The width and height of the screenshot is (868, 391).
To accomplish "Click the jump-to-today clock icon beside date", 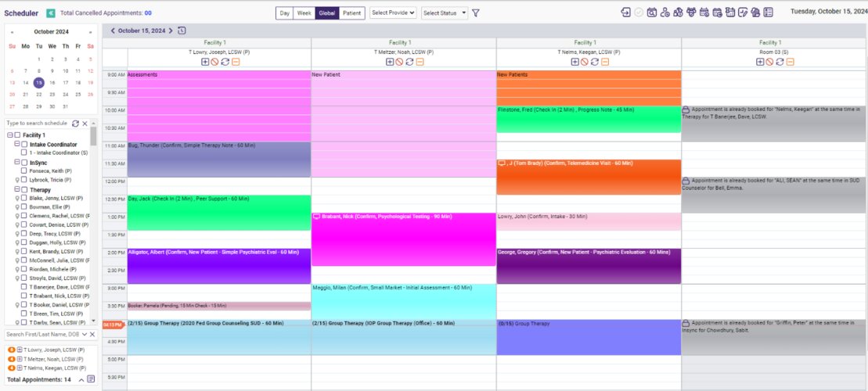I will [x=182, y=30].
